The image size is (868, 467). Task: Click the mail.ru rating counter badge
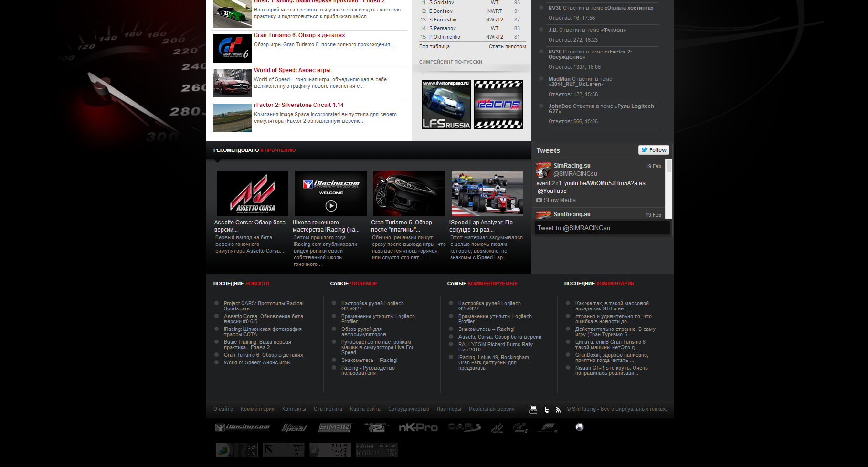click(377, 450)
